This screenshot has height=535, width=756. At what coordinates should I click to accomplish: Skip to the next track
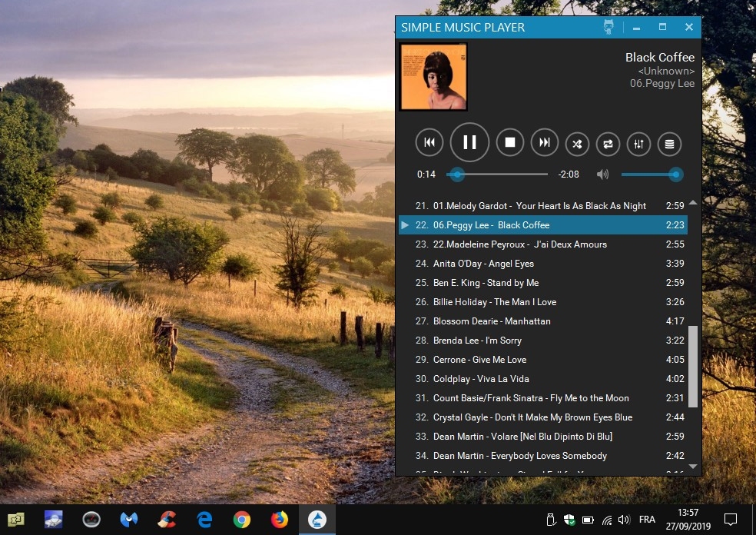point(545,142)
